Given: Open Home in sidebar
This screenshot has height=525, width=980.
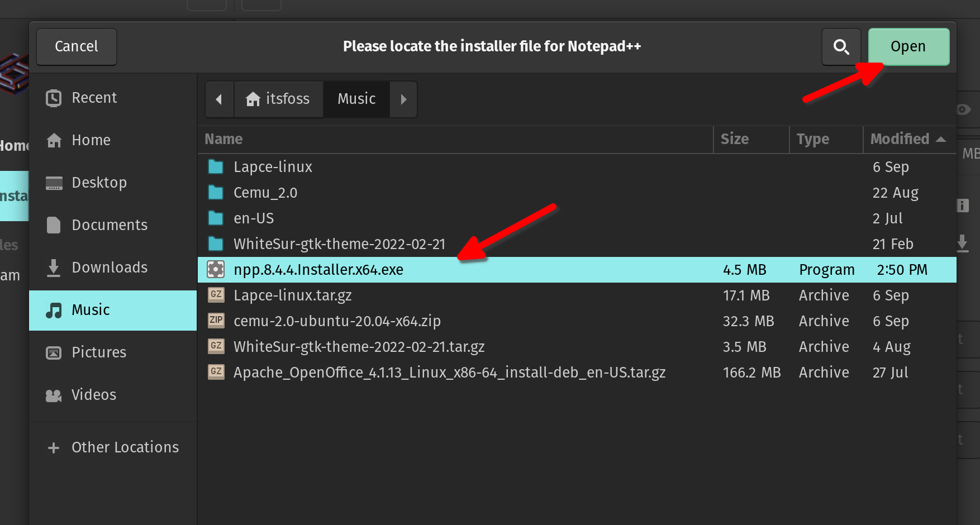Looking at the screenshot, I should tap(113, 140).
